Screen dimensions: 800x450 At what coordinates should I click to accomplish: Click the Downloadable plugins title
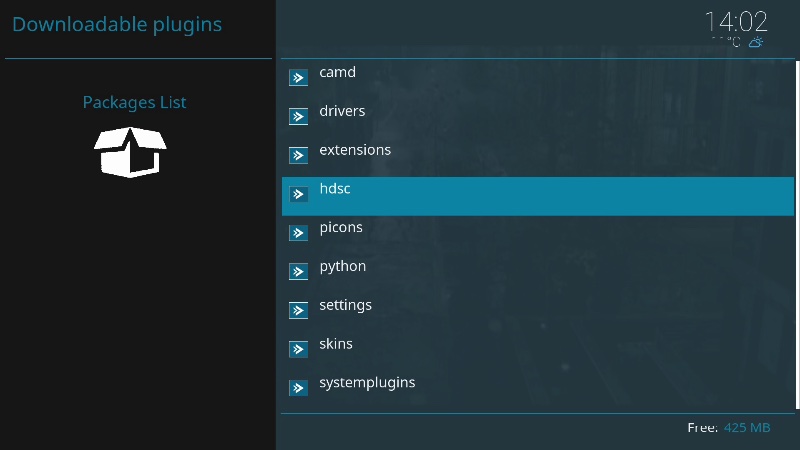point(117,24)
